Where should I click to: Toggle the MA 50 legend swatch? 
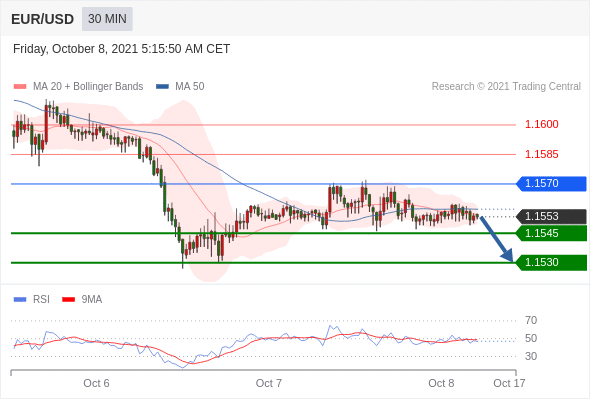[162, 87]
